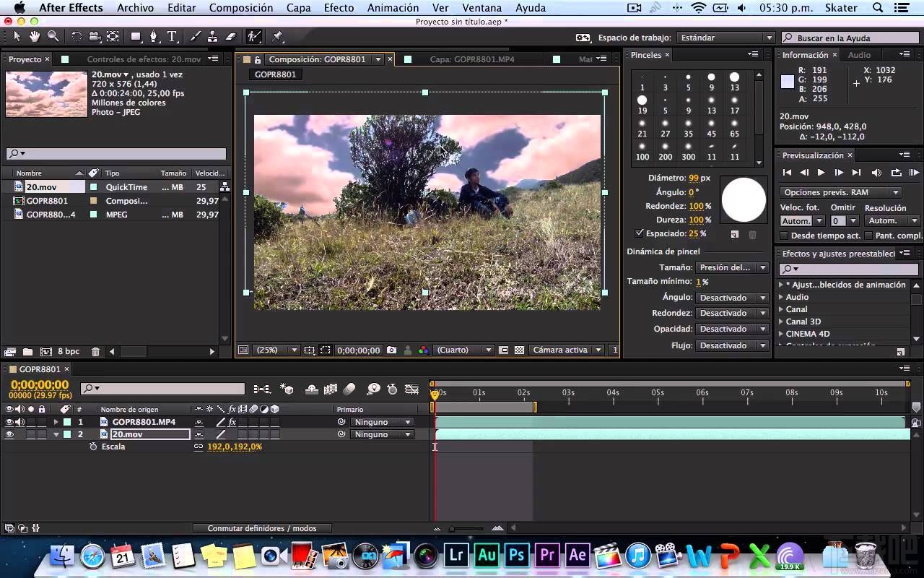The width and height of the screenshot is (924, 578).
Task: Activate the Rotation tool
Action: coord(77,36)
